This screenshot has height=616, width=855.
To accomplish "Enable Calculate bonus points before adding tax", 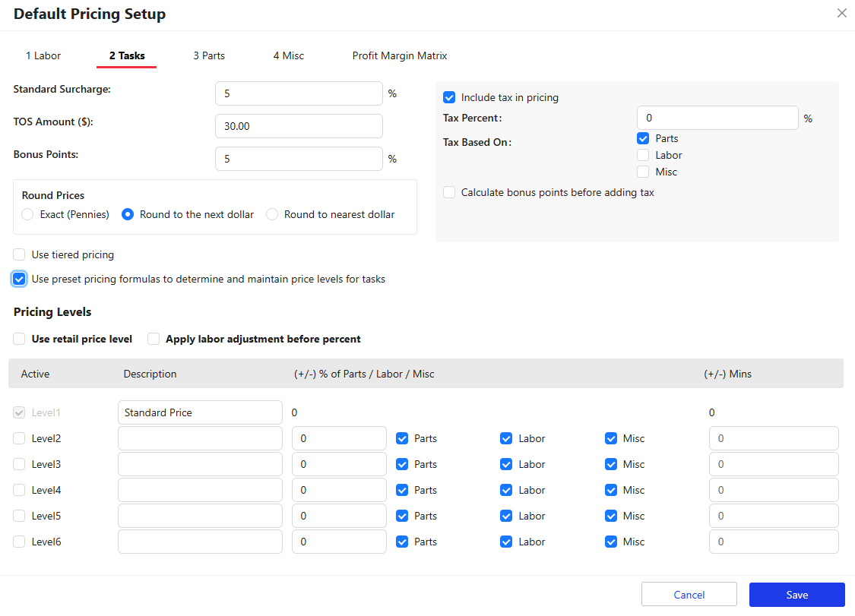I will 449,192.
